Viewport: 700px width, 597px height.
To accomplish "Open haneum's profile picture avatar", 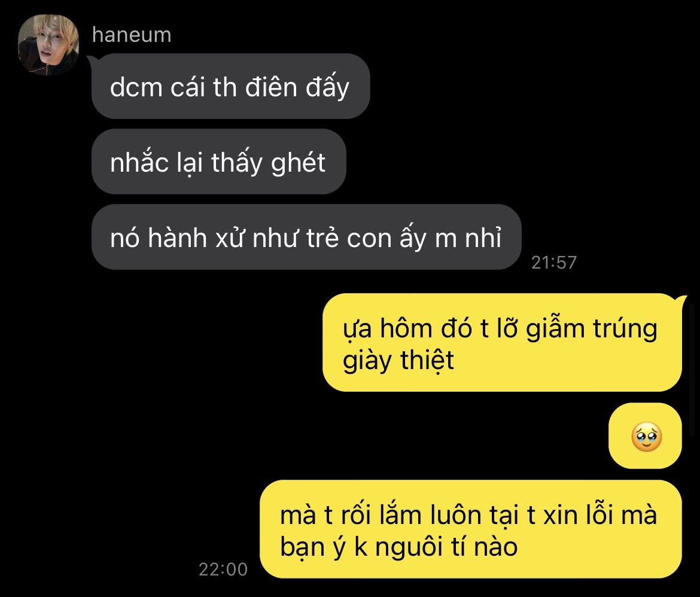I will 48,44.
